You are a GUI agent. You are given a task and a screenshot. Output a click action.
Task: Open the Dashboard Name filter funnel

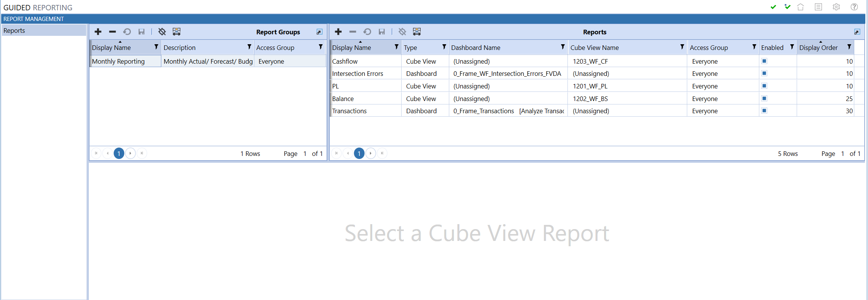pos(563,47)
